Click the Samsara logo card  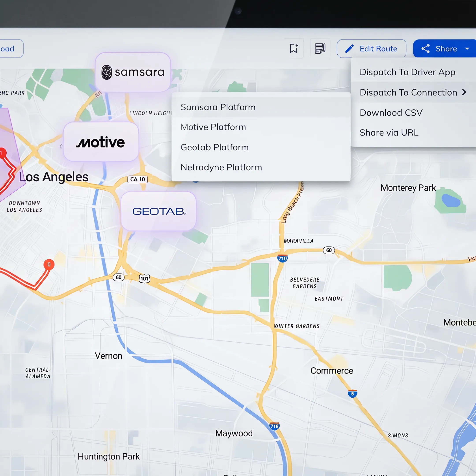[133, 72]
